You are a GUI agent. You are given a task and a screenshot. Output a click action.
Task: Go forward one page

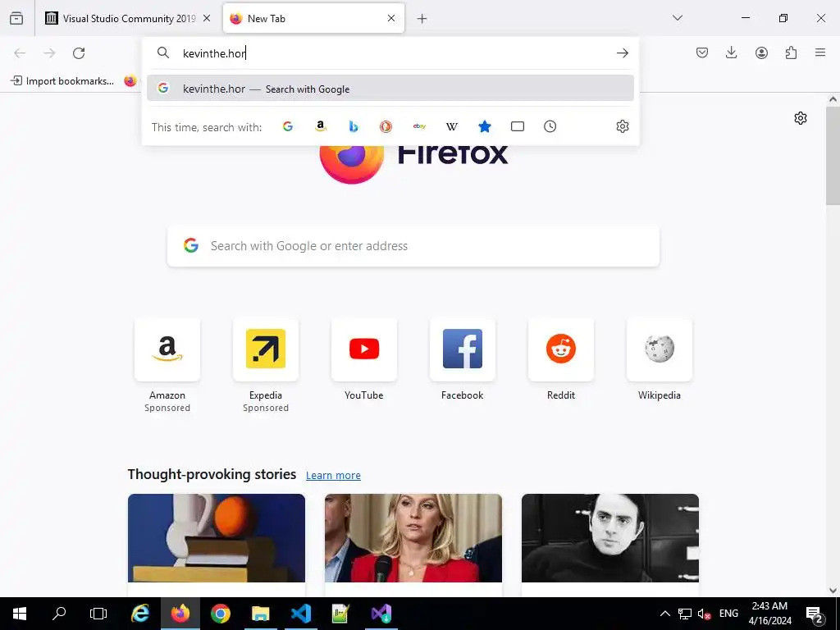click(49, 53)
